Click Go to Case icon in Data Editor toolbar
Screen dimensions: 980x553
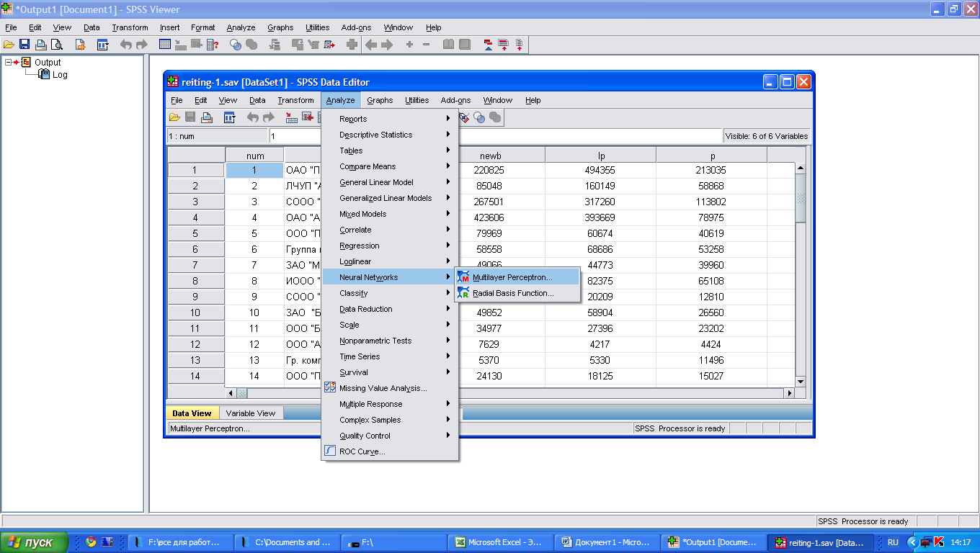[x=291, y=117]
